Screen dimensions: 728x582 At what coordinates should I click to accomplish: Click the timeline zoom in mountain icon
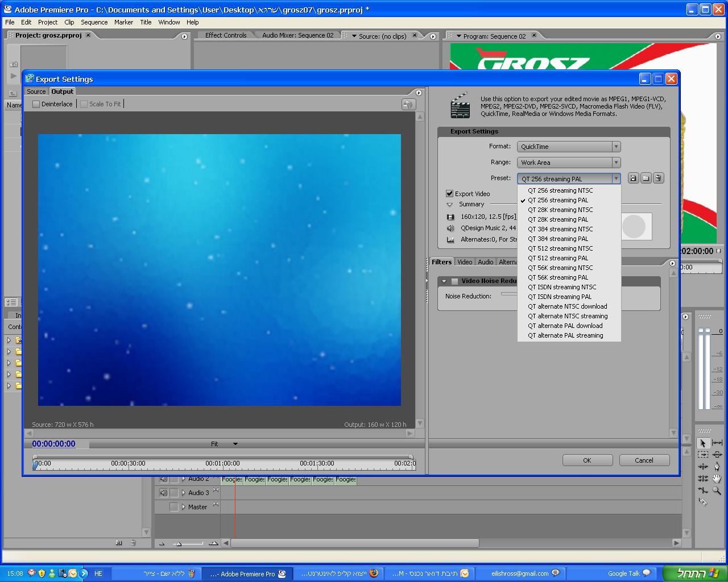coord(213,544)
